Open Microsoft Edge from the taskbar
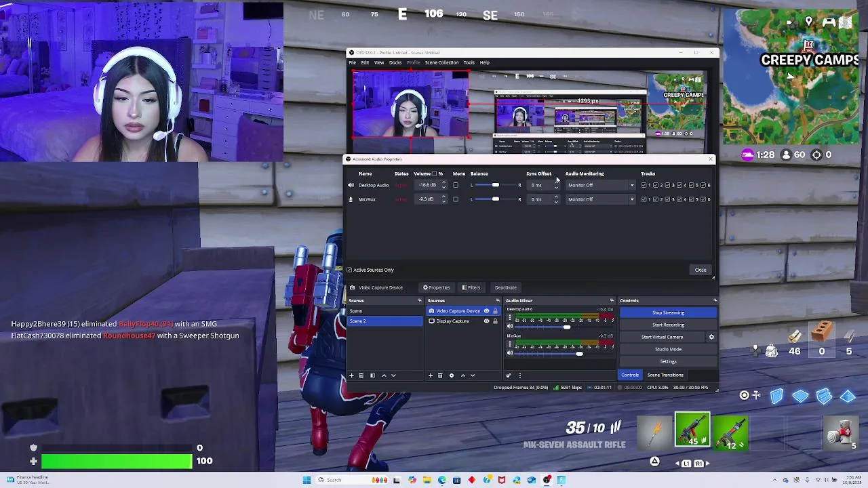Image resolution: width=868 pixels, height=488 pixels. pyautogui.click(x=441, y=480)
